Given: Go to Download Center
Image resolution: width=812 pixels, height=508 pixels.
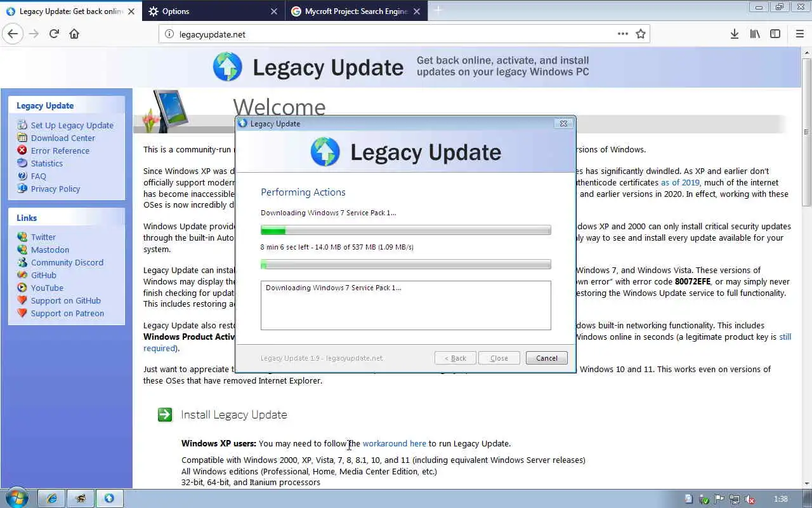Looking at the screenshot, I should tap(63, 138).
